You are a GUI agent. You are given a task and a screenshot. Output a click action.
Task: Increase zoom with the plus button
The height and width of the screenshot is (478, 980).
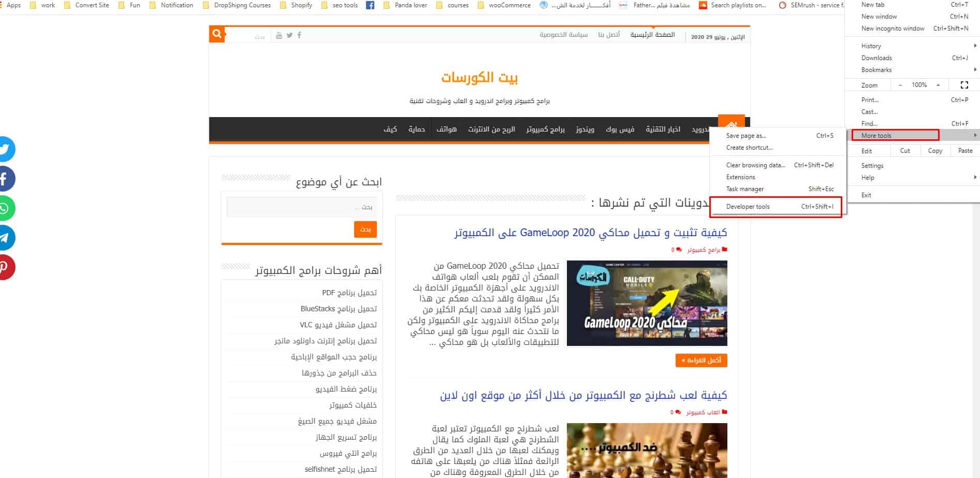click(x=938, y=85)
